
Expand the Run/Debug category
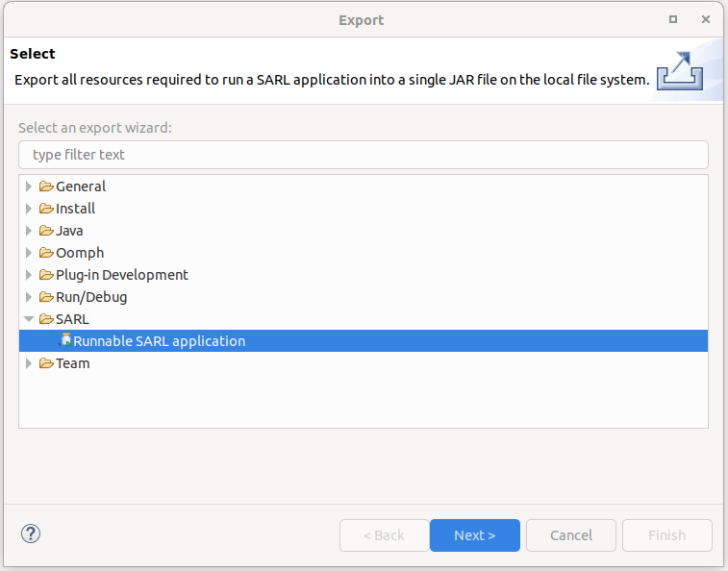[29, 297]
